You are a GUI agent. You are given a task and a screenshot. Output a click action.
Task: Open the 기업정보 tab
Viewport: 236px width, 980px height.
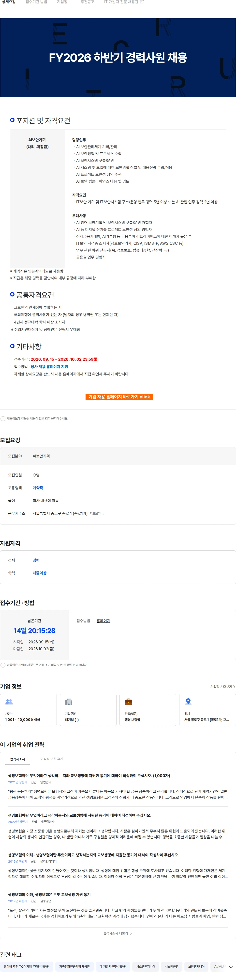[64, 2]
